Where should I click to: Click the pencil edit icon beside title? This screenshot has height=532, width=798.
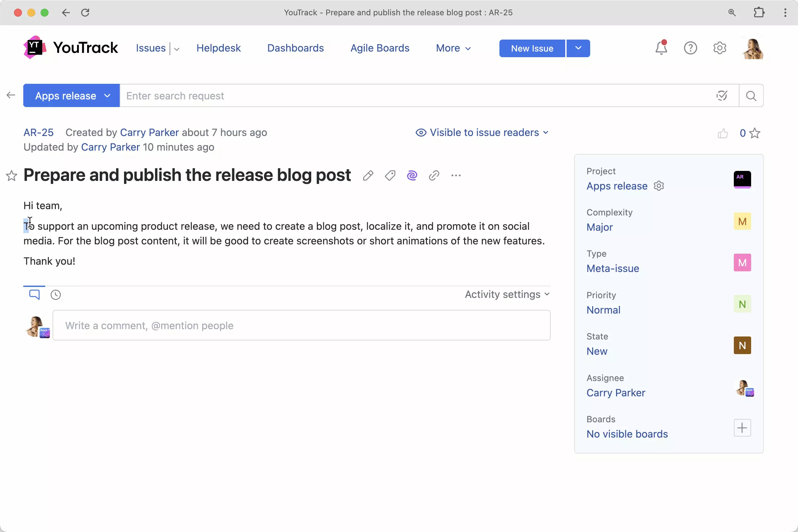[368, 176]
